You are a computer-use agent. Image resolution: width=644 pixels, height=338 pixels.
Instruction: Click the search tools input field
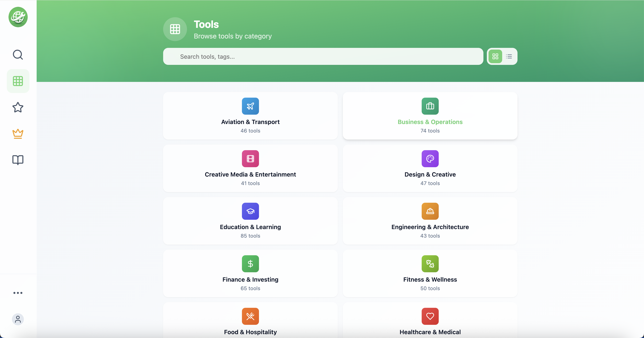[322, 56]
